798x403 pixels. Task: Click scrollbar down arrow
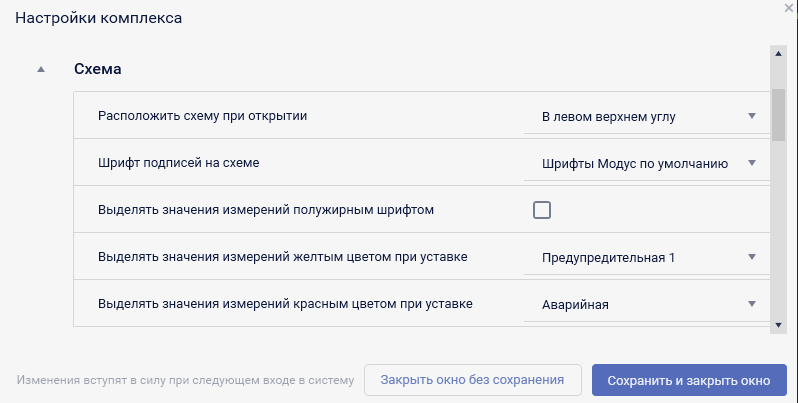(x=777, y=325)
